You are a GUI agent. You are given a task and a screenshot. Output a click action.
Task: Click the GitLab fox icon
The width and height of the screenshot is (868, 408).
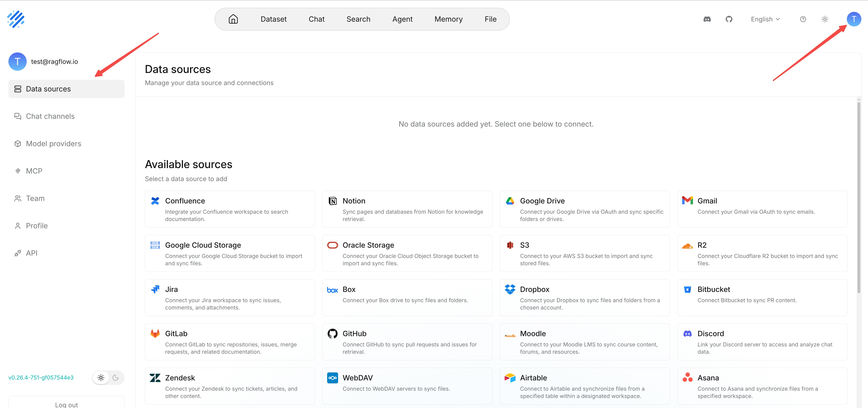click(155, 333)
